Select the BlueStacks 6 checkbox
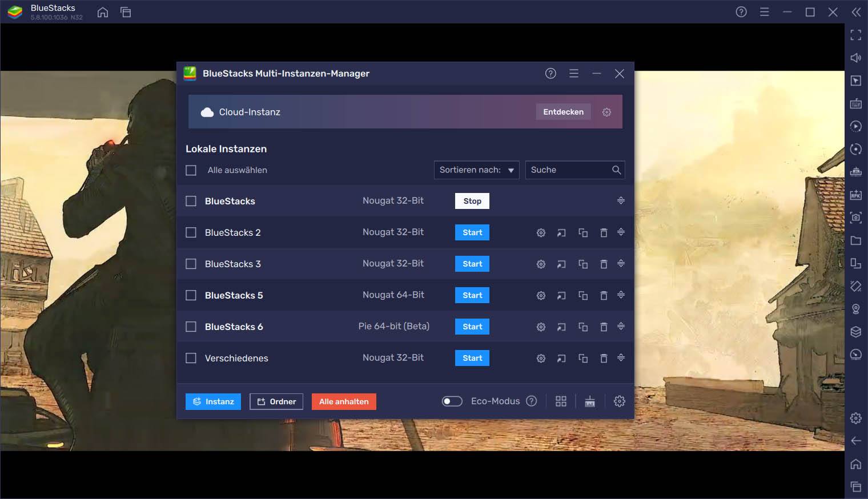The height and width of the screenshot is (499, 868). point(191,327)
